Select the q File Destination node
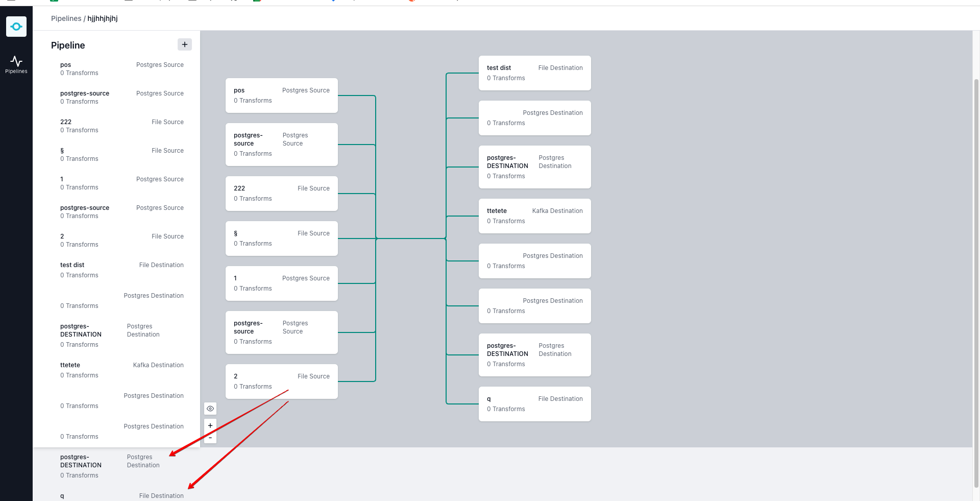Viewport: 980px width, 501px height. [534, 404]
